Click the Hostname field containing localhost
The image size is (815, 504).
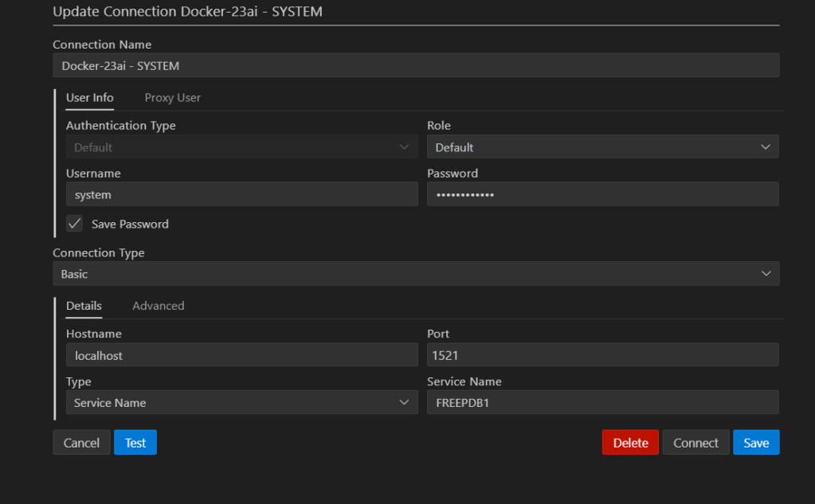tap(241, 356)
